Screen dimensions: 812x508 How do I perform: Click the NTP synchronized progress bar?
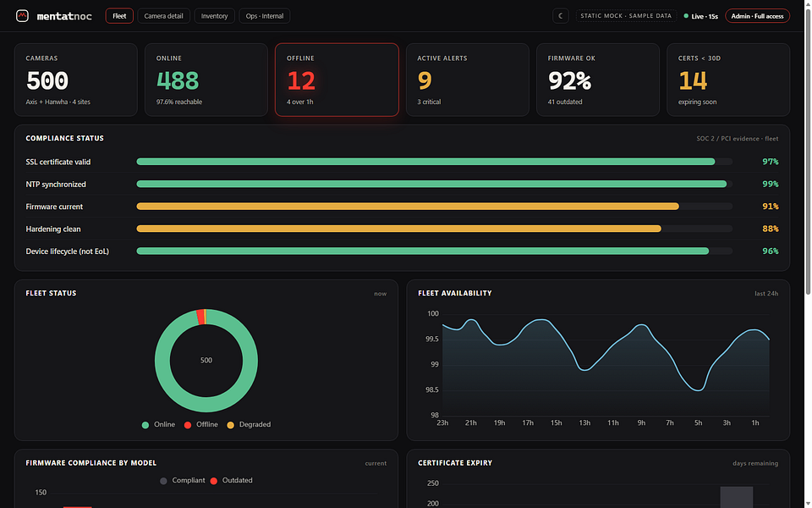(434, 184)
